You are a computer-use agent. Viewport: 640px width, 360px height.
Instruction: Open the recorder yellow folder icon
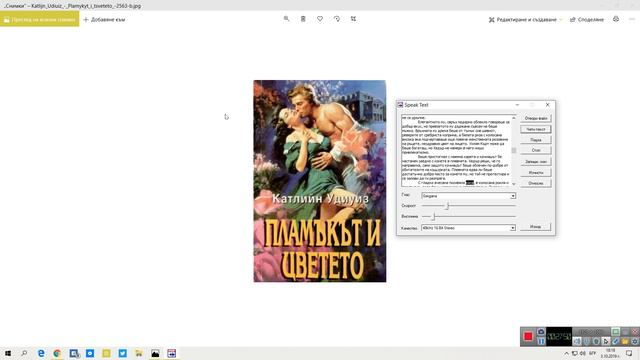pos(625,341)
